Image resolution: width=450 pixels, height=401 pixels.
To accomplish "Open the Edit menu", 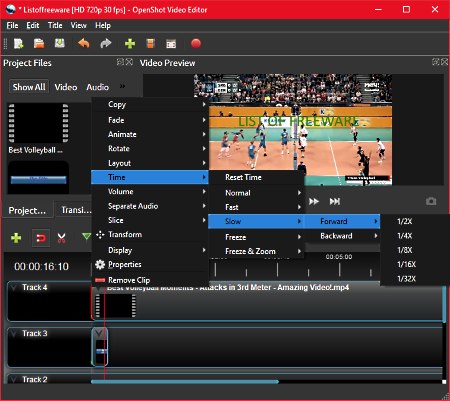I will 33,25.
